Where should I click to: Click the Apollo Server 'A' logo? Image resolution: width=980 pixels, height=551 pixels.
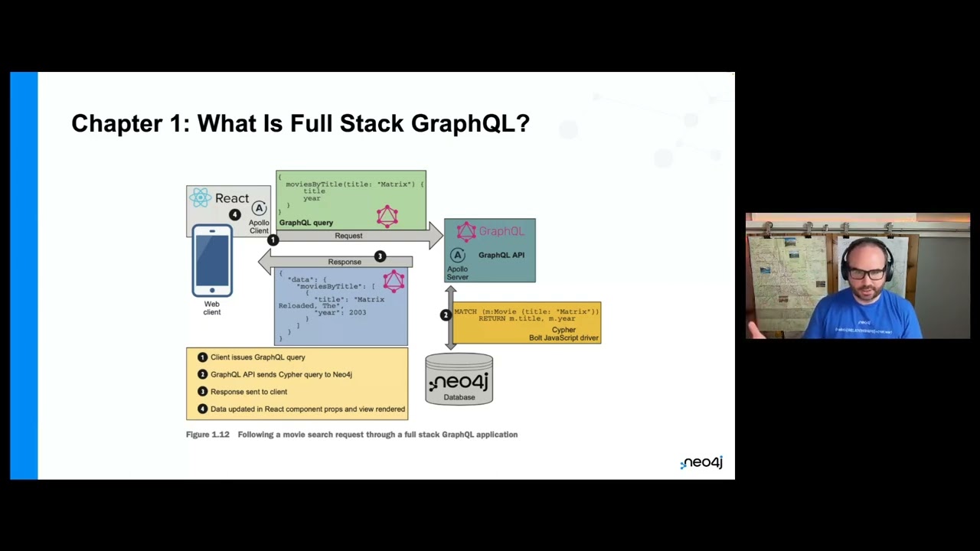[458, 256]
